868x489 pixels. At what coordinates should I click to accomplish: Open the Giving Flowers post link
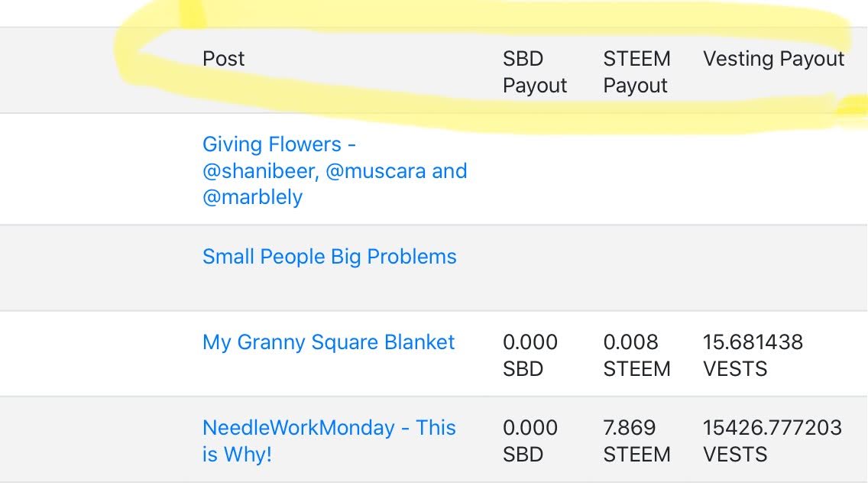coord(335,170)
